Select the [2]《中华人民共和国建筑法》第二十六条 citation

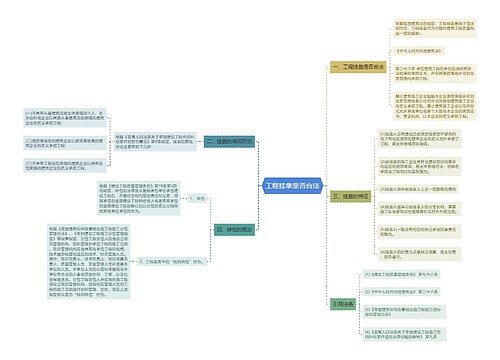coord(402,292)
